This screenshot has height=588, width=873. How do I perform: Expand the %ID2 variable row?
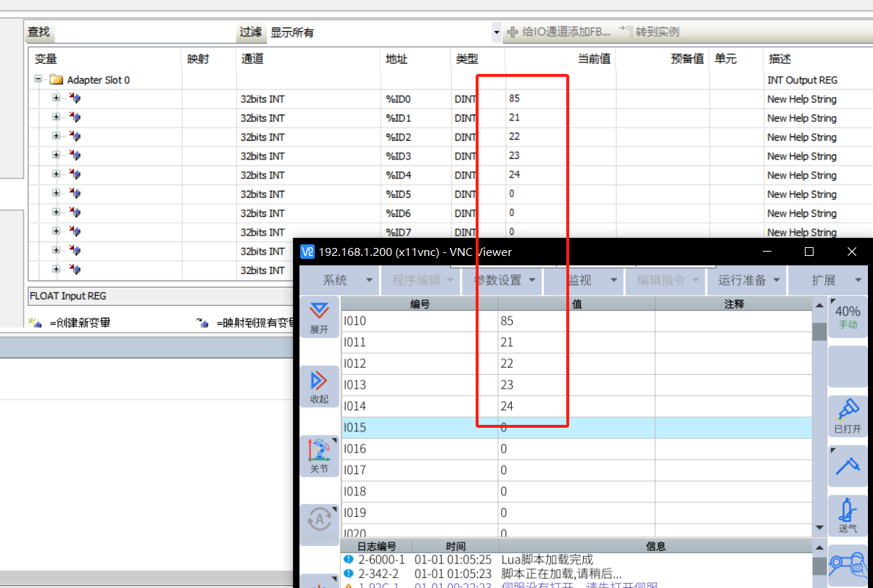click(57, 136)
